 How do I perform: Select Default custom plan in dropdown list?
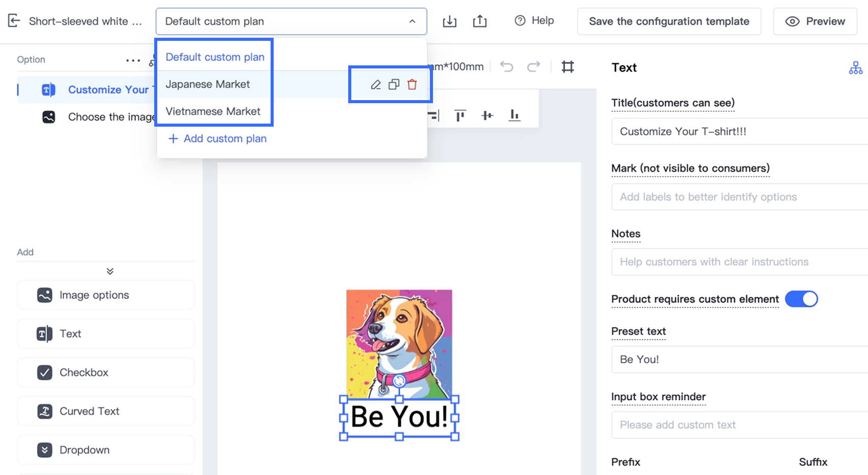click(215, 57)
